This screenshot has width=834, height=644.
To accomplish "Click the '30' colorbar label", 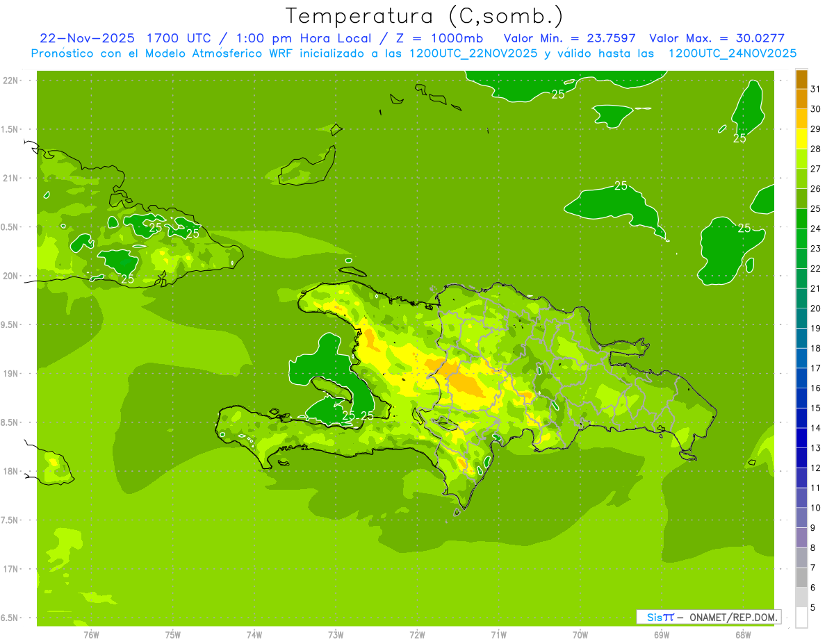I will coord(816,109).
